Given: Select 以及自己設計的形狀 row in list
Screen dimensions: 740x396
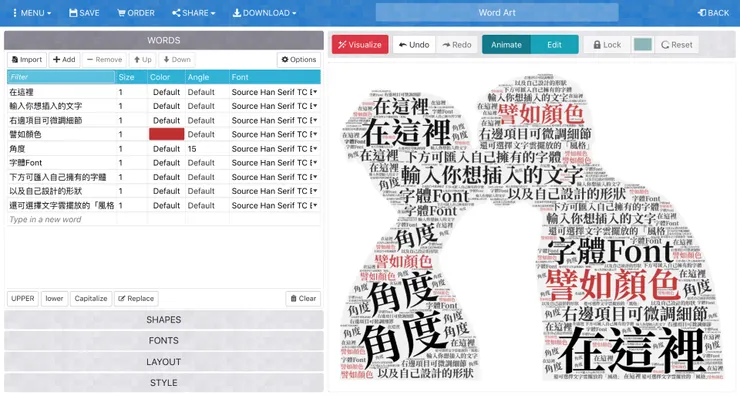Looking at the screenshot, I should coord(61,191).
